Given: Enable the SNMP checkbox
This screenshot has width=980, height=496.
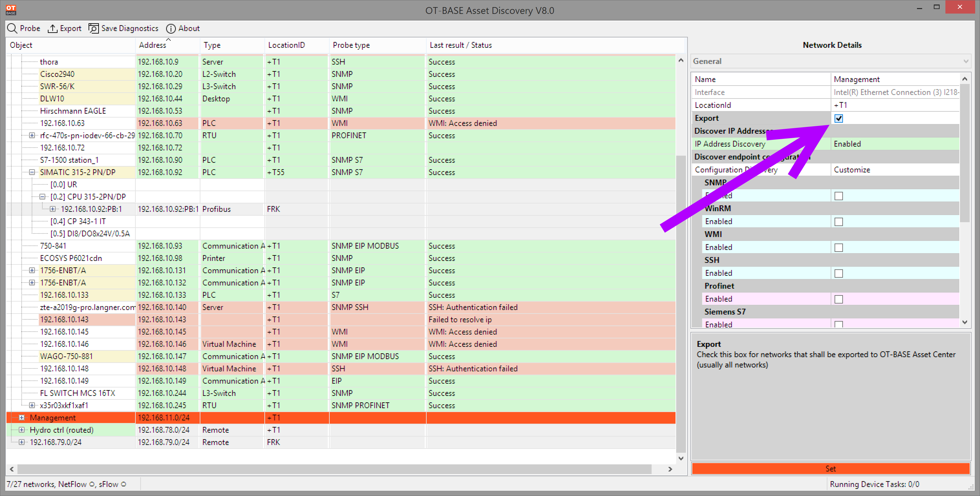Looking at the screenshot, I should [x=838, y=196].
